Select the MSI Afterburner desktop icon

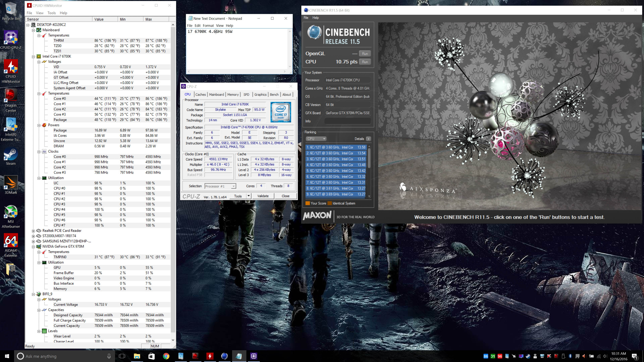11,216
